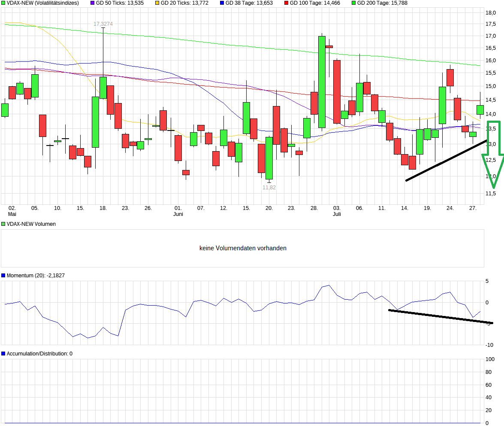Viewport: 504px width, 428px height.
Task: Click the 24. date axis label
Action: (450, 208)
